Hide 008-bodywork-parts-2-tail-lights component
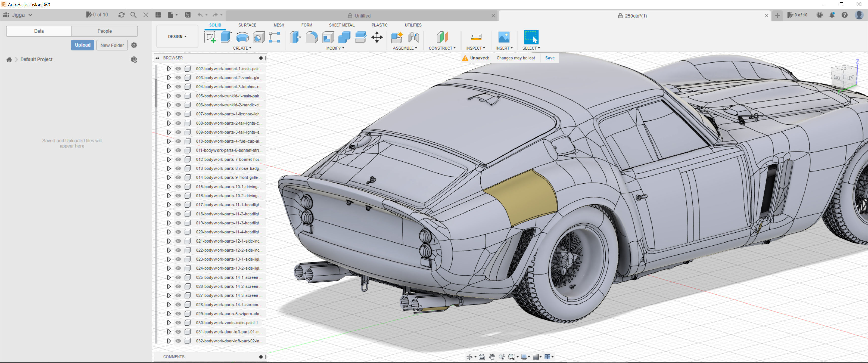868x363 pixels. pyautogui.click(x=178, y=123)
